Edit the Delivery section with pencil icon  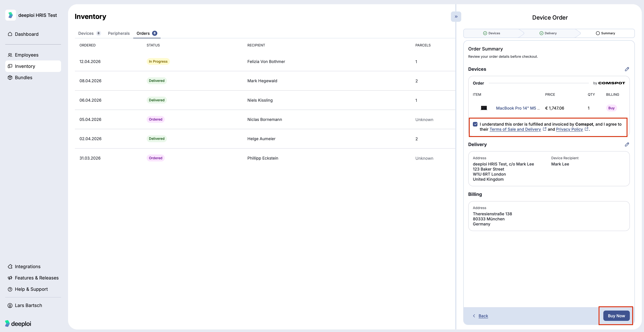[627, 144]
